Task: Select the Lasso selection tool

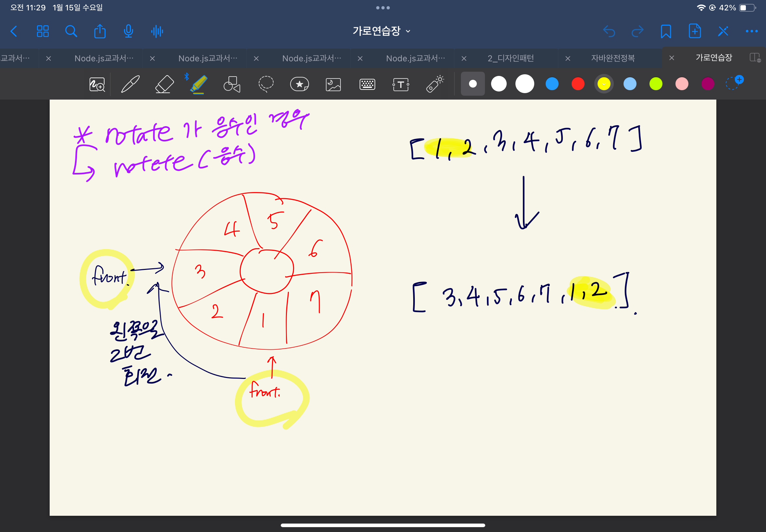Action: click(266, 84)
